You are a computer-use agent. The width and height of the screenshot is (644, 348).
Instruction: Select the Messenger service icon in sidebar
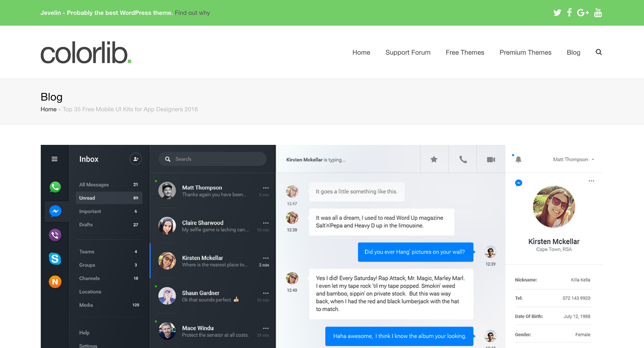pos(55,211)
